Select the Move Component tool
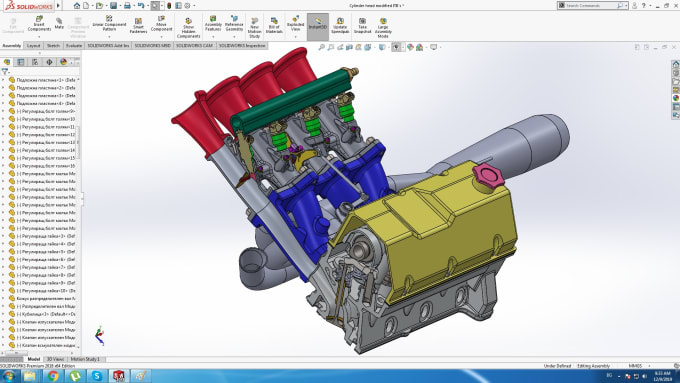This screenshot has width=680, height=383. tap(161, 24)
